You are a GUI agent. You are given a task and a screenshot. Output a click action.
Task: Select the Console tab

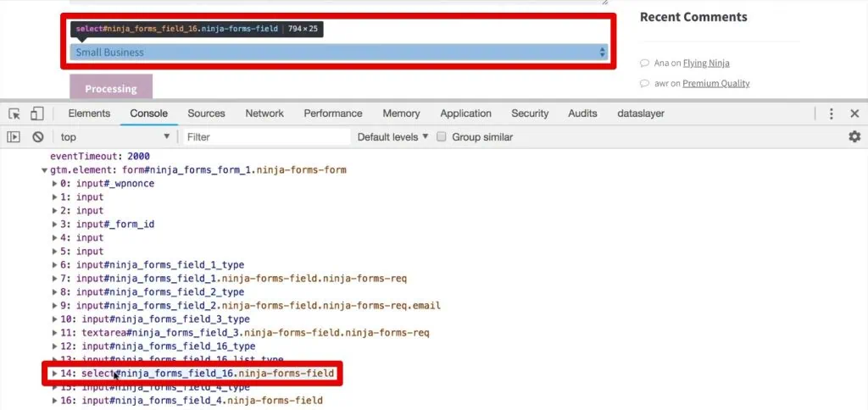tap(149, 114)
